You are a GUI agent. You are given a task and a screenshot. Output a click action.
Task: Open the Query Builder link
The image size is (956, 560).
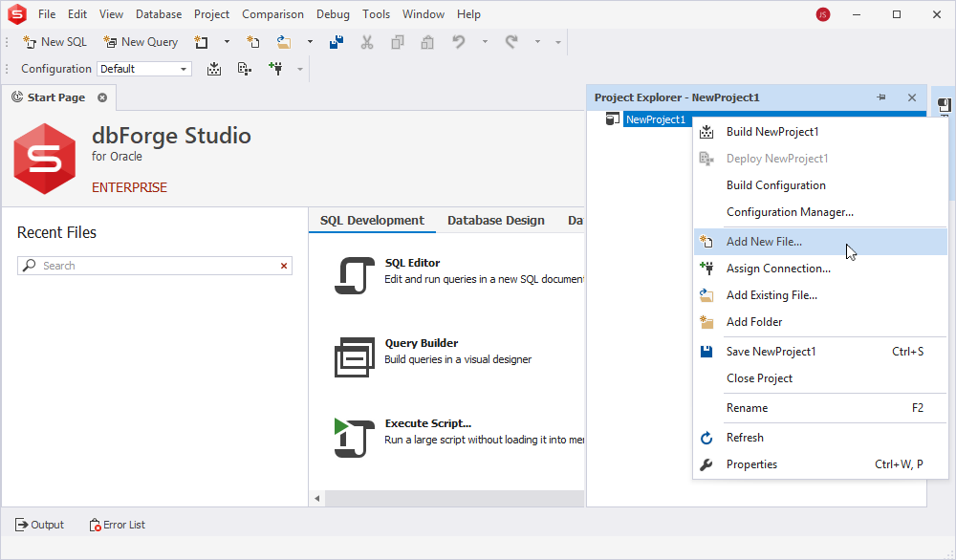point(422,343)
